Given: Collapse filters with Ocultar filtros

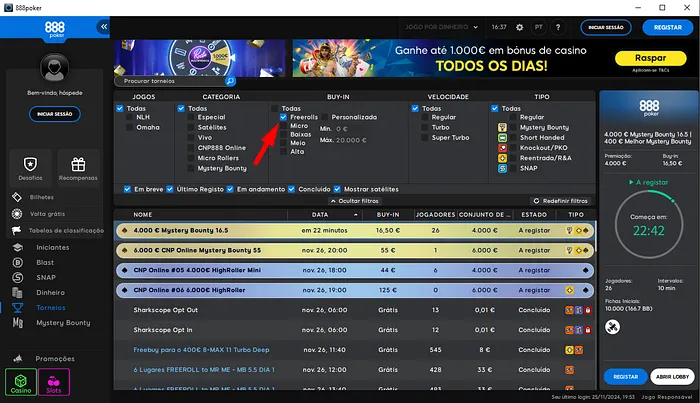Looking at the screenshot, I should pyautogui.click(x=354, y=201).
